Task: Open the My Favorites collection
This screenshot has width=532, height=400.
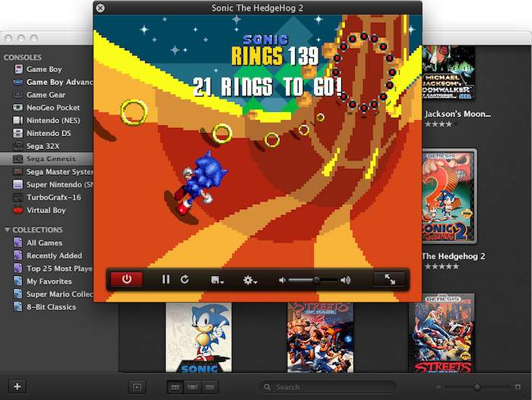Action: [x=50, y=281]
